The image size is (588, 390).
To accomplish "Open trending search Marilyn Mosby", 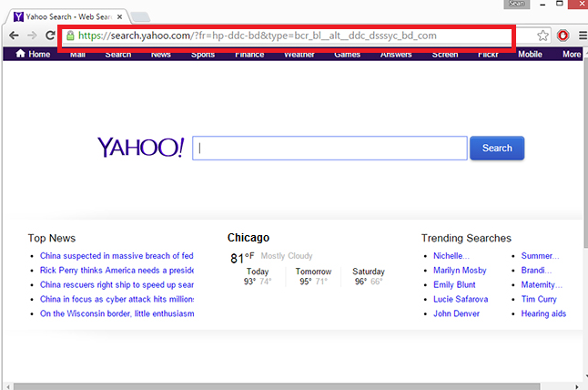I will tap(460, 271).
